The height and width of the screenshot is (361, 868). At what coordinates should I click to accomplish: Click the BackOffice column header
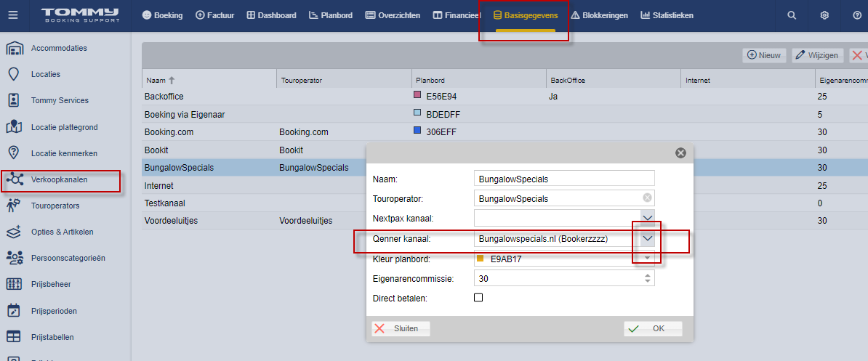[x=614, y=80]
